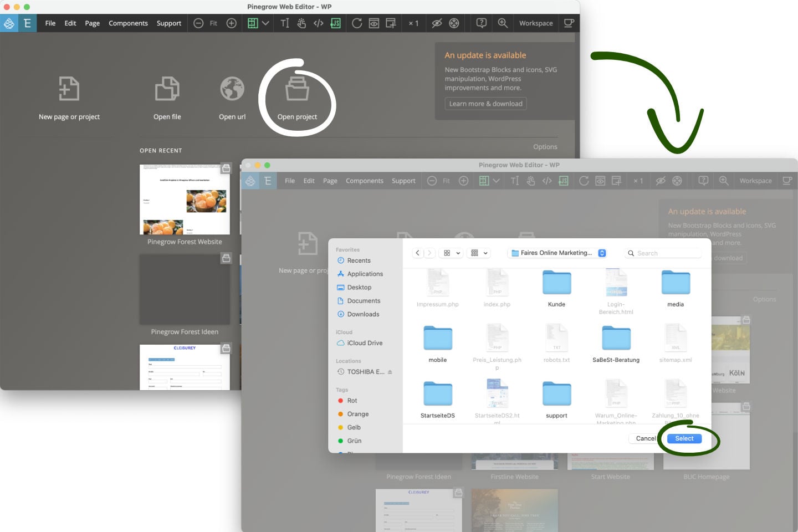Open Workspace menu in front window
Image resolution: width=798 pixels, height=532 pixels.
pos(755,181)
